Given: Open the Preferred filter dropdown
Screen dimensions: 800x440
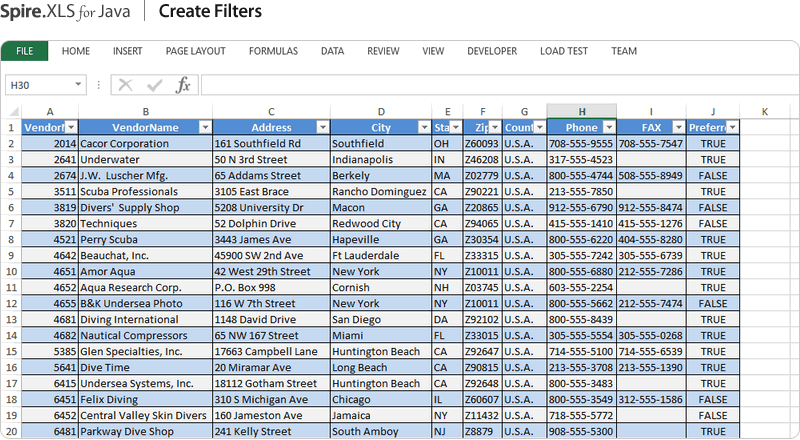Looking at the screenshot, I should pos(733,127).
